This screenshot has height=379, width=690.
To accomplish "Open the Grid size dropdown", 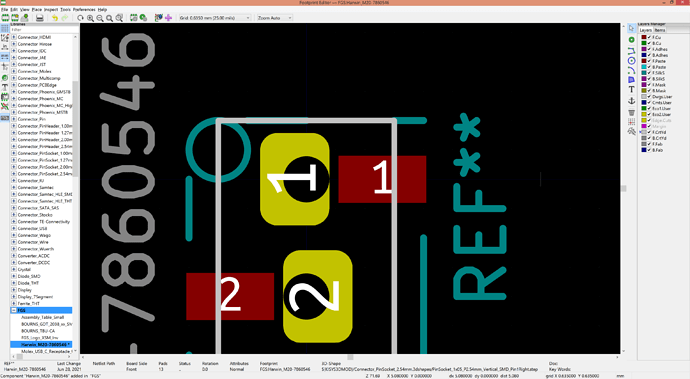I will 214,18.
